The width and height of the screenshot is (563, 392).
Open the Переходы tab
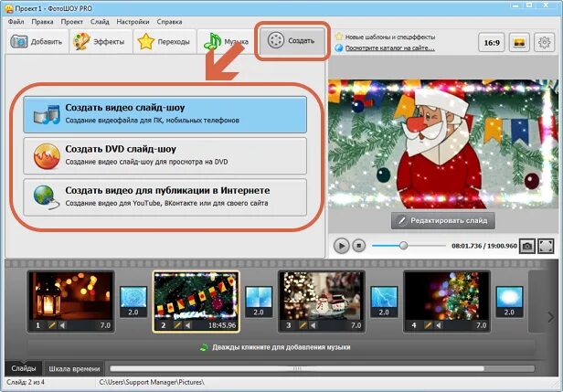click(165, 42)
